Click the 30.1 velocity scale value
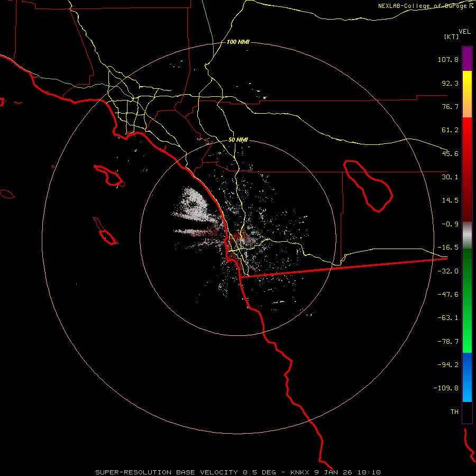Image resolution: width=476 pixels, height=476 pixels. point(450,177)
